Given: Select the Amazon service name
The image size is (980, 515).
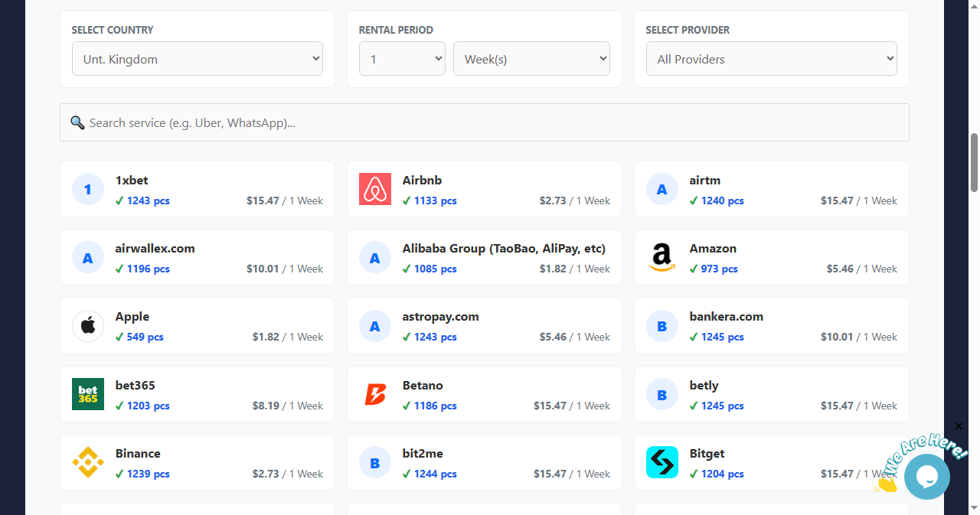Looking at the screenshot, I should point(713,249).
